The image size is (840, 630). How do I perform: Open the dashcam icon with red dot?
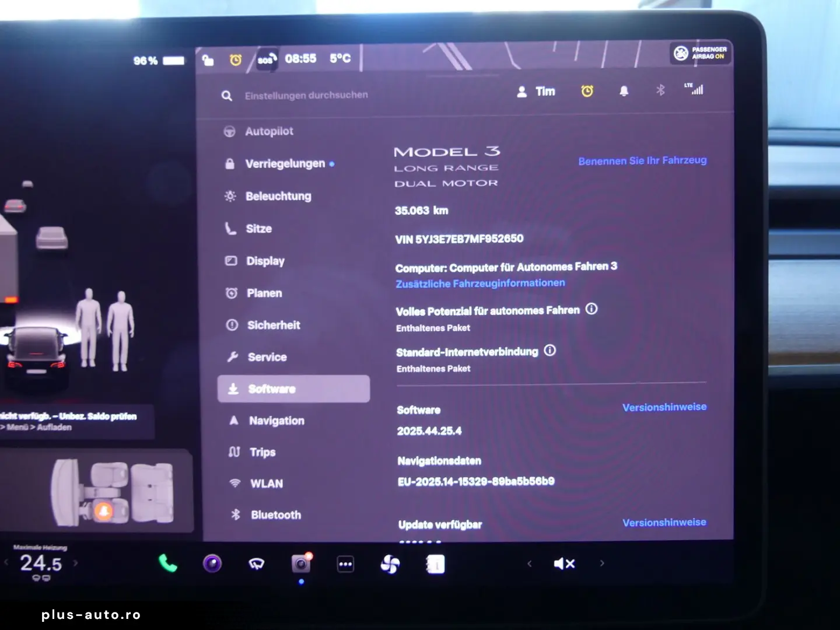[301, 563]
